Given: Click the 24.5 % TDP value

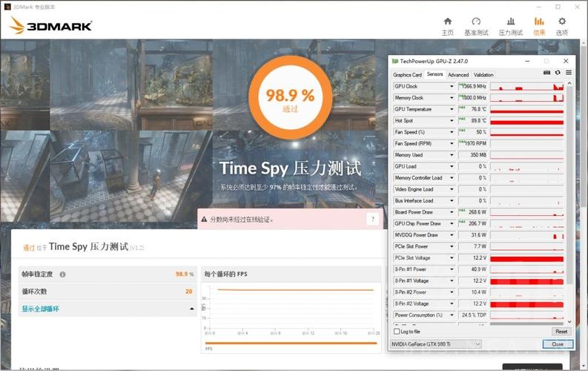Looking at the screenshot, I should 472,315.
